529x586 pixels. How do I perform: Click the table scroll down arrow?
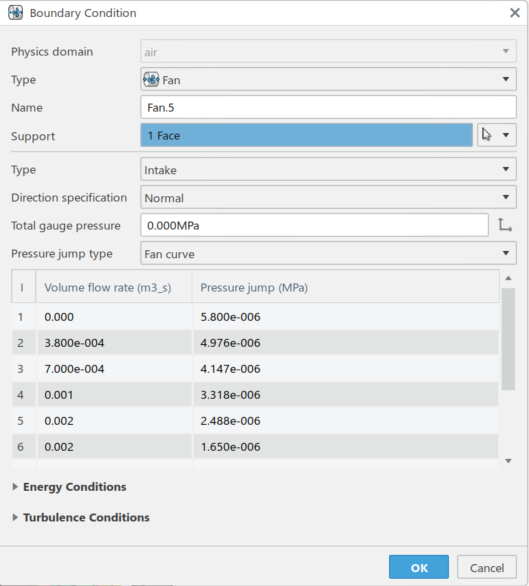click(x=508, y=461)
